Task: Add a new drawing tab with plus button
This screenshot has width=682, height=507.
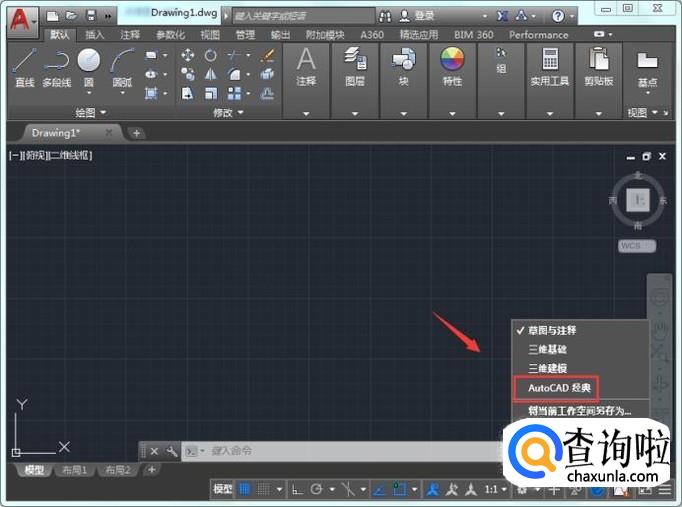Action: pos(137,132)
